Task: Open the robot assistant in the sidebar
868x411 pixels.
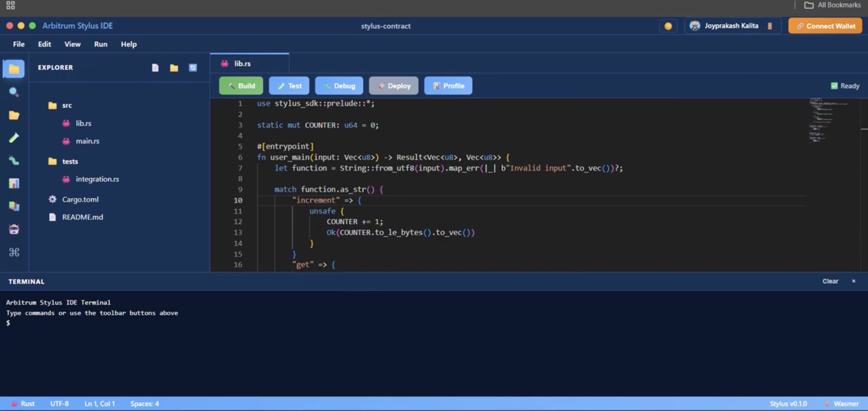Action: 14,229
